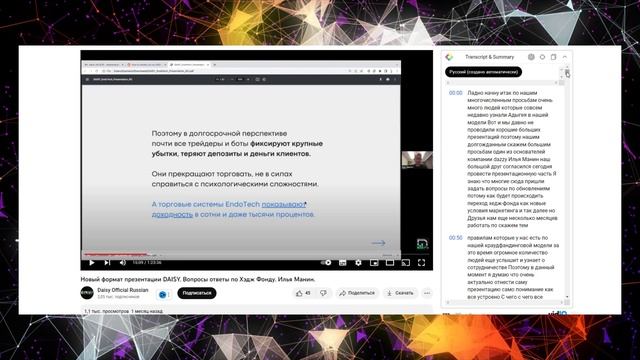Open the Daisy Official Russian channel name
640x360 pixels.
[123, 290]
